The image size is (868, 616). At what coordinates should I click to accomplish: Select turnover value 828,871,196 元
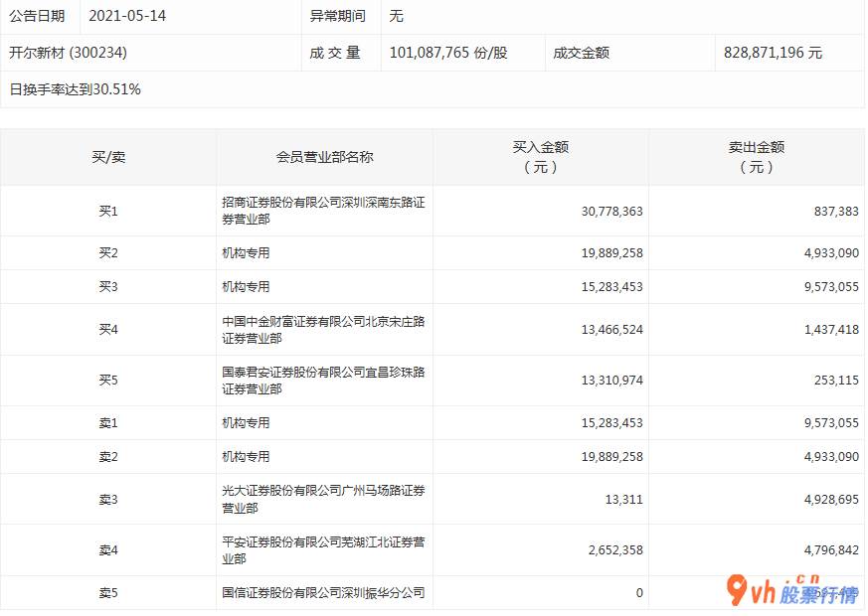pyautogui.click(x=773, y=53)
